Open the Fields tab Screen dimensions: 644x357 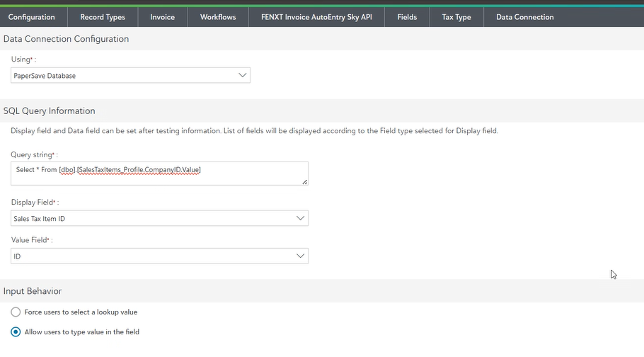[x=407, y=17]
